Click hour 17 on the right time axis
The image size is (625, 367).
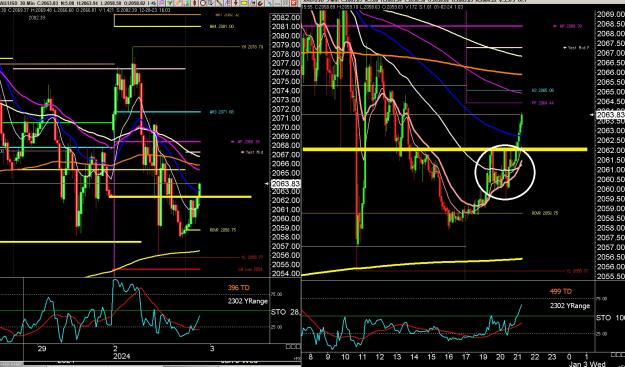pos(466,357)
